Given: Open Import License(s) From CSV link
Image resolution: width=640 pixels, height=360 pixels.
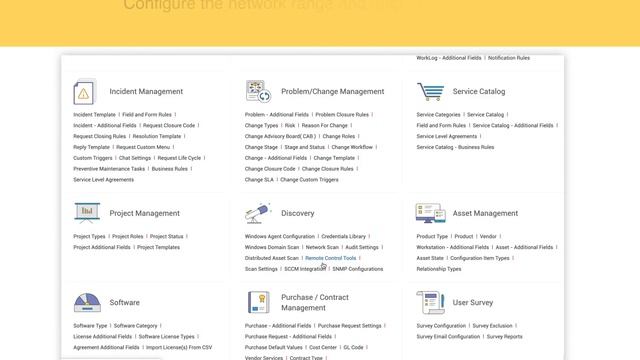Looking at the screenshot, I should pyautogui.click(x=179, y=347).
